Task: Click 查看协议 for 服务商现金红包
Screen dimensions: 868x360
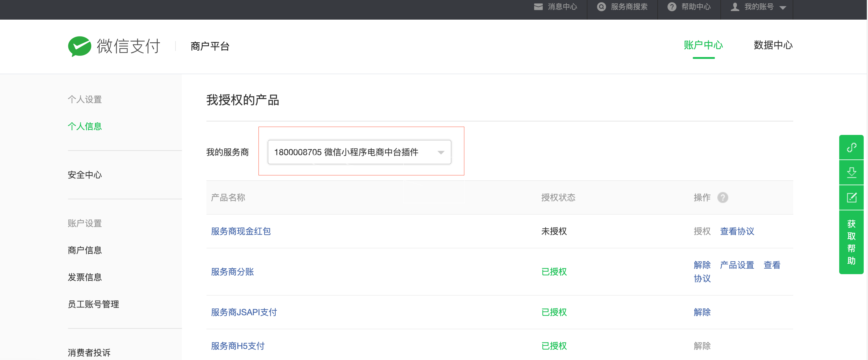Action: pyautogui.click(x=737, y=231)
